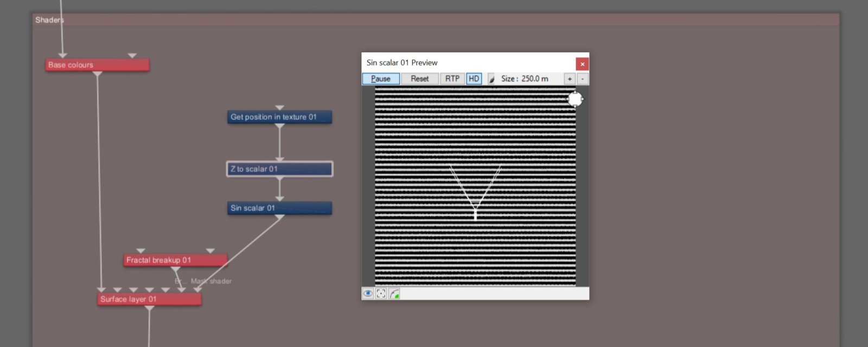Increase preview size with plus button
This screenshot has height=347, width=868.
pos(570,79)
